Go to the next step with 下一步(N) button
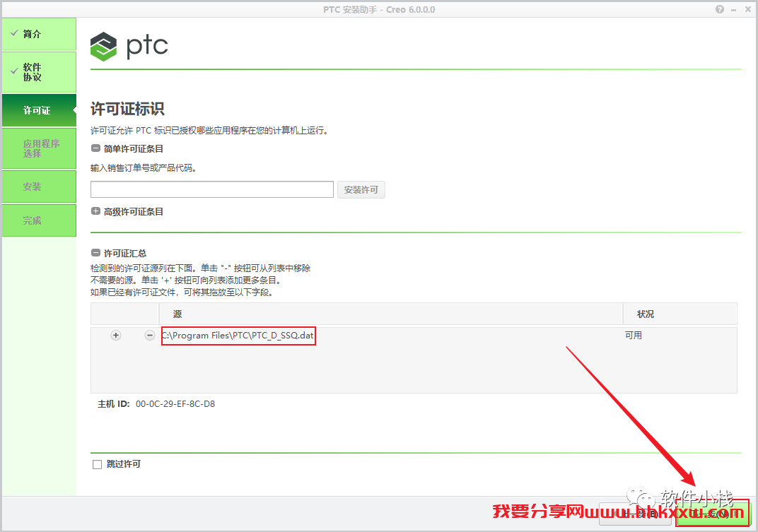Image resolution: width=758 pixels, height=532 pixels. [713, 513]
